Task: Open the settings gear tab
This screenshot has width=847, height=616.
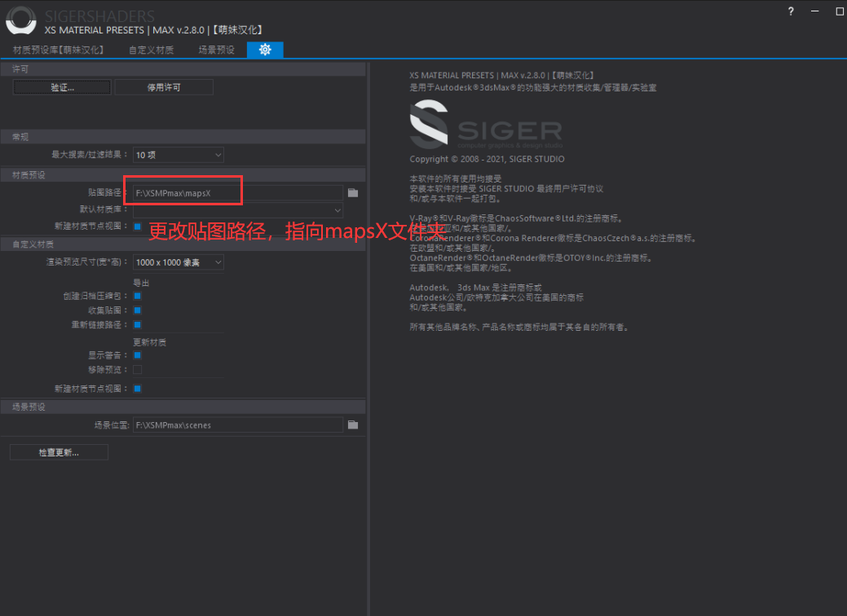Action: point(265,50)
